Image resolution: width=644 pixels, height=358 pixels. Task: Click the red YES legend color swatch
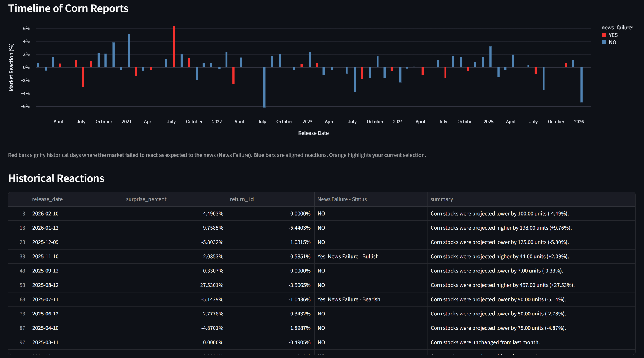pyautogui.click(x=604, y=35)
